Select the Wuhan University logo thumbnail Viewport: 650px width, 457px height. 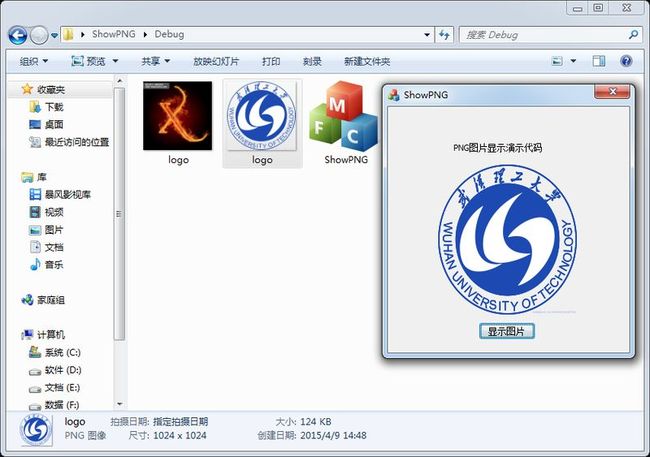tap(262, 116)
